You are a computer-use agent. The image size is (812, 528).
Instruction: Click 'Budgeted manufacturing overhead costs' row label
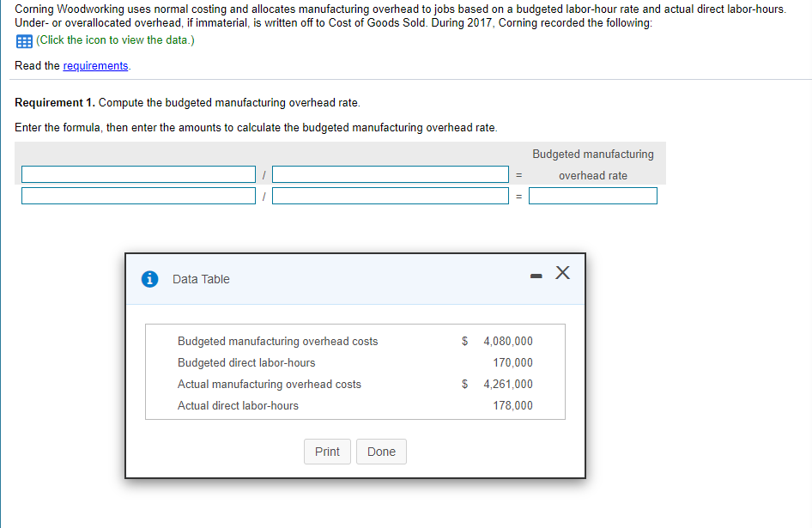coord(277,341)
